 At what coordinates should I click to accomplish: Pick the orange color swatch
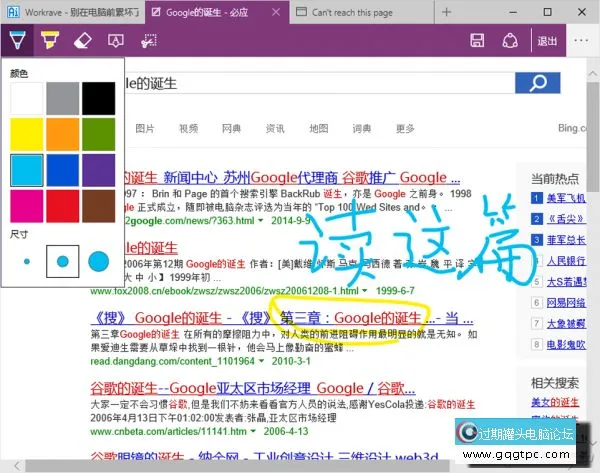coord(62,134)
